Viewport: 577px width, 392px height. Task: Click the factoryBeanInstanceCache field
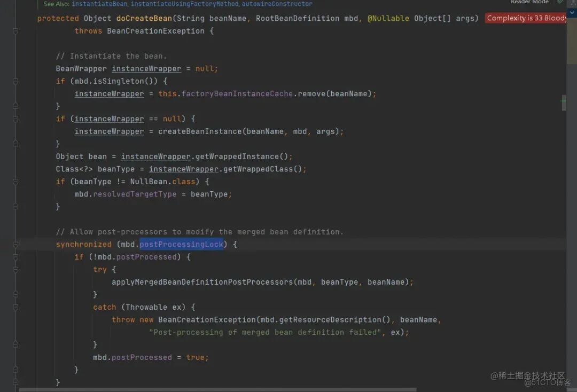(x=237, y=94)
